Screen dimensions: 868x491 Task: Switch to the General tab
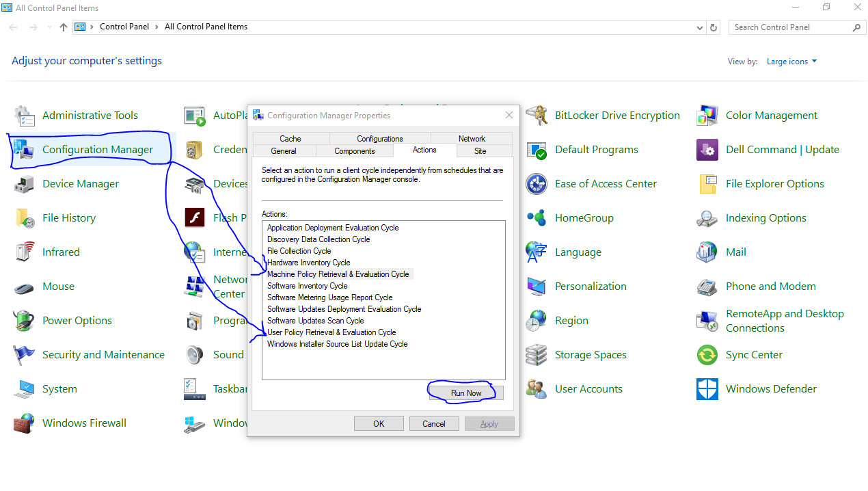click(x=284, y=151)
